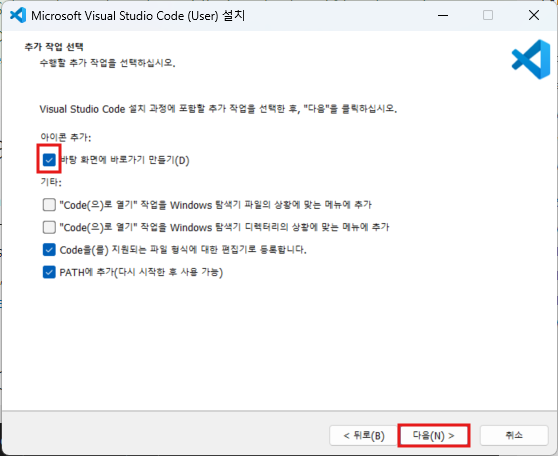The image size is (558, 456).
Task: Click the 아이콘 추가: group label
Action: (66, 137)
